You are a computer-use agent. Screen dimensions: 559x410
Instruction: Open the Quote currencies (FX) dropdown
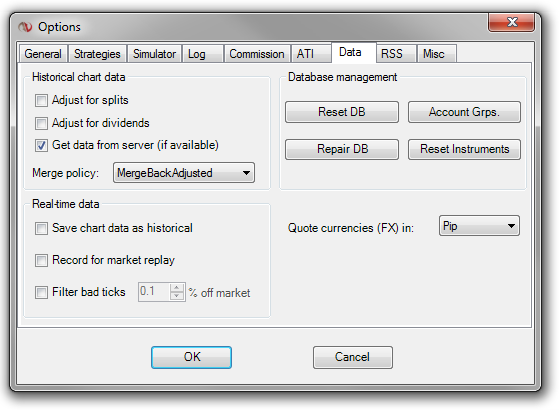[x=479, y=226]
